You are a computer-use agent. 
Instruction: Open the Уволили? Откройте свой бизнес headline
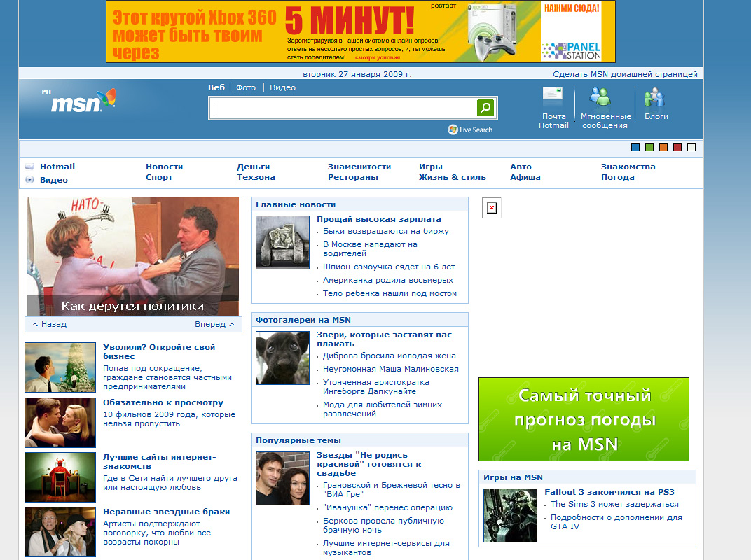[x=159, y=352]
